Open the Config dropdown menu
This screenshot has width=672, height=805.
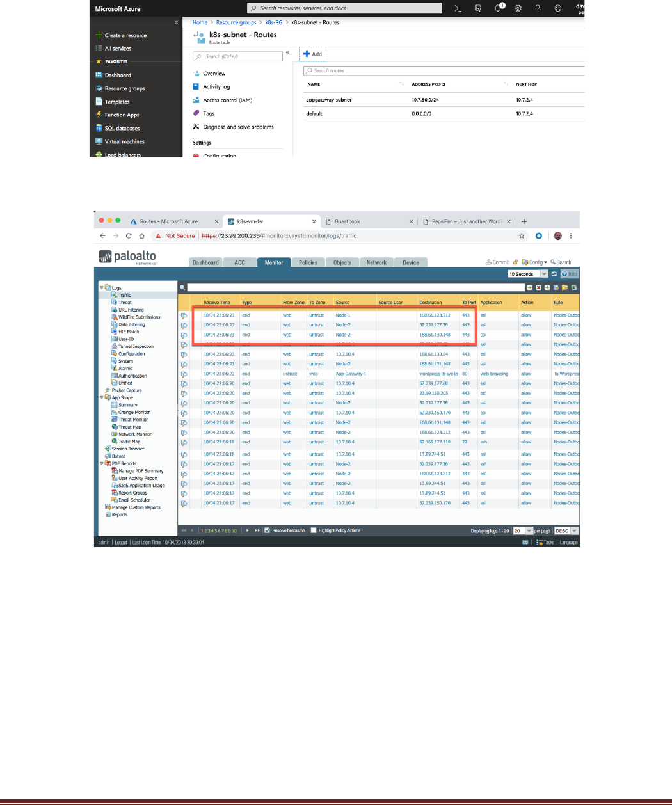point(534,262)
